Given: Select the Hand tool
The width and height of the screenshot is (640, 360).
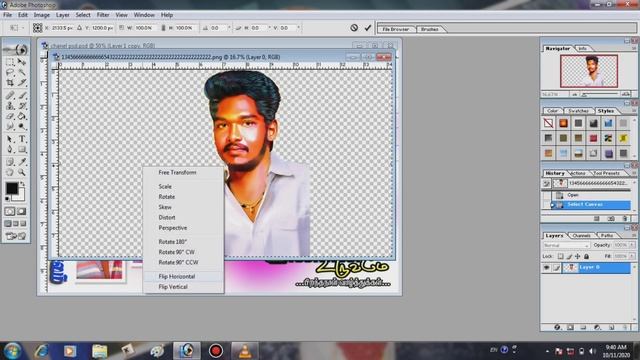Looking at the screenshot, I should click(10, 172).
